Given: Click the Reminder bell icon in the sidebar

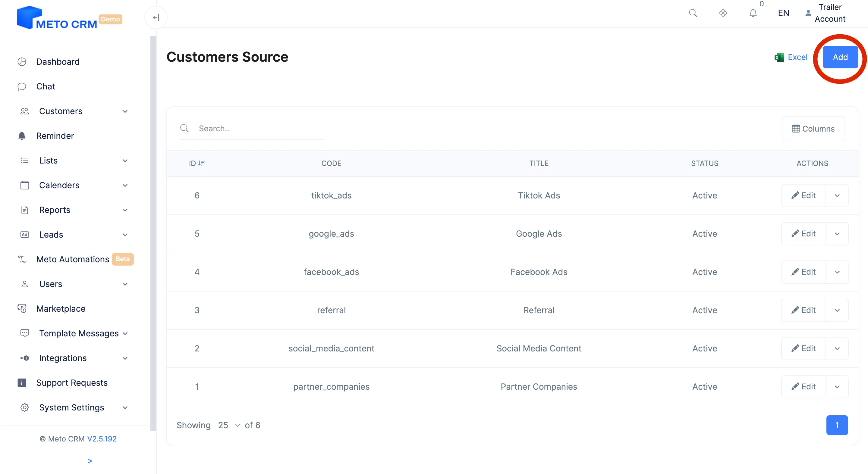Looking at the screenshot, I should 22,136.
